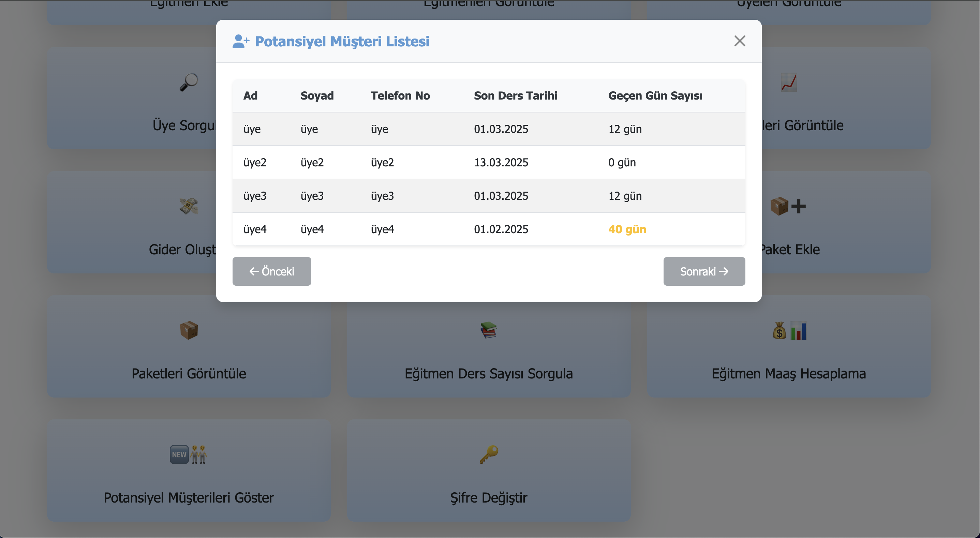Close the Potansiyel Müşteri Listesi dialog
This screenshot has height=538, width=980.
point(739,41)
